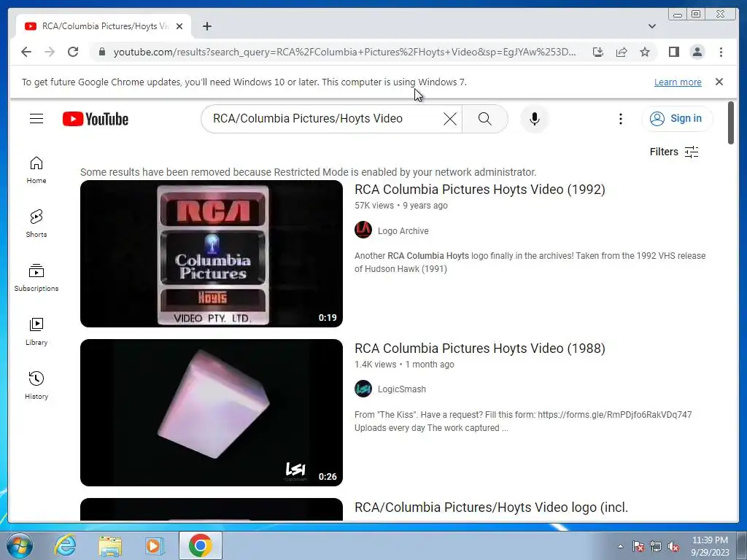
Task: Reload the page
Action: pyautogui.click(x=73, y=52)
